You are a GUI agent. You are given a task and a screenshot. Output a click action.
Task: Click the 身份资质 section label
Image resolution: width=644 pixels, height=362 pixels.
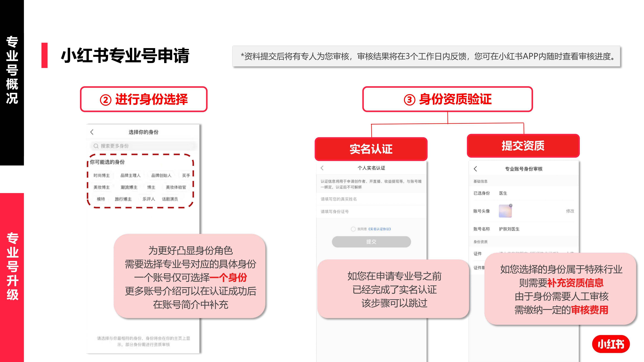pos(480,242)
